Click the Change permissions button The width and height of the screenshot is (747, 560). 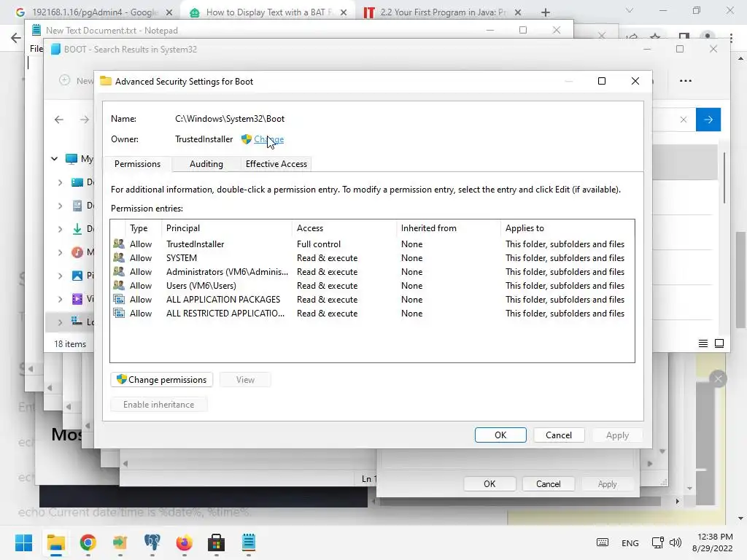[161, 379]
